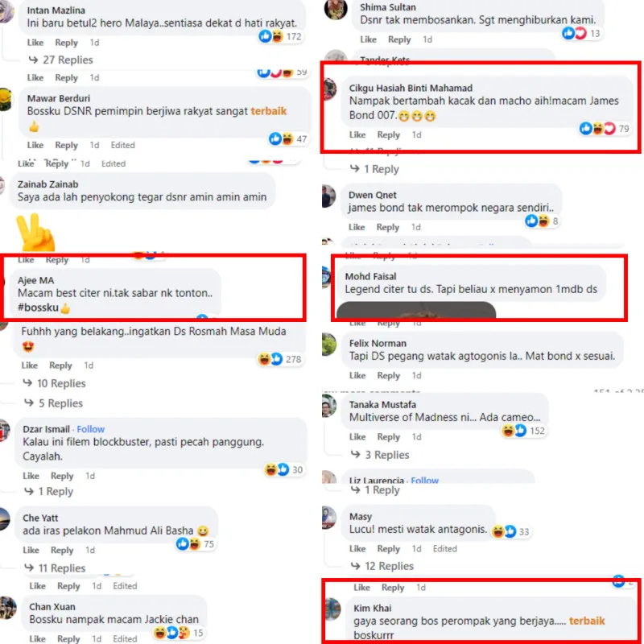Follow Dzar Ismail
The width and height of the screenshot is (644, 644).
[x=91, y=429]
